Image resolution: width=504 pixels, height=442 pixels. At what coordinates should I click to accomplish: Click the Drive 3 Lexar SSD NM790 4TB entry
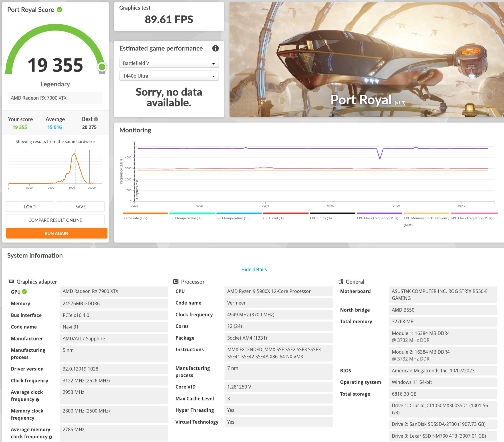443,436
